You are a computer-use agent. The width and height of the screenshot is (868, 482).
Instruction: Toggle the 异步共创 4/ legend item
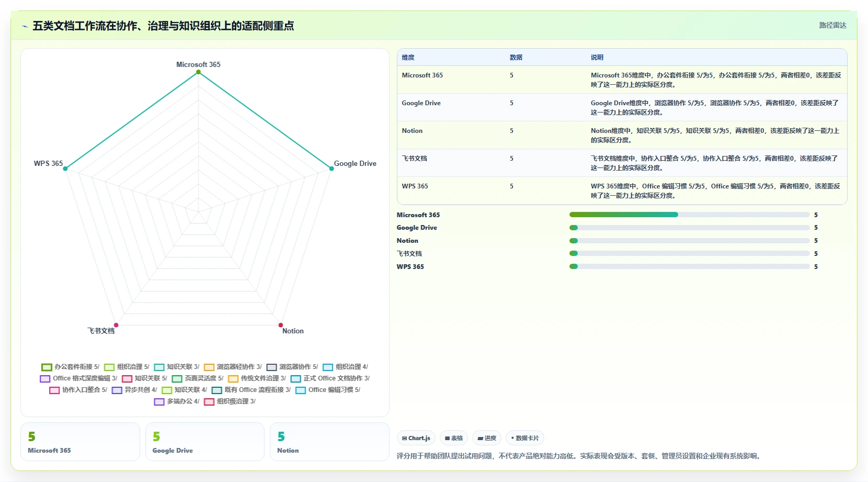134,390
